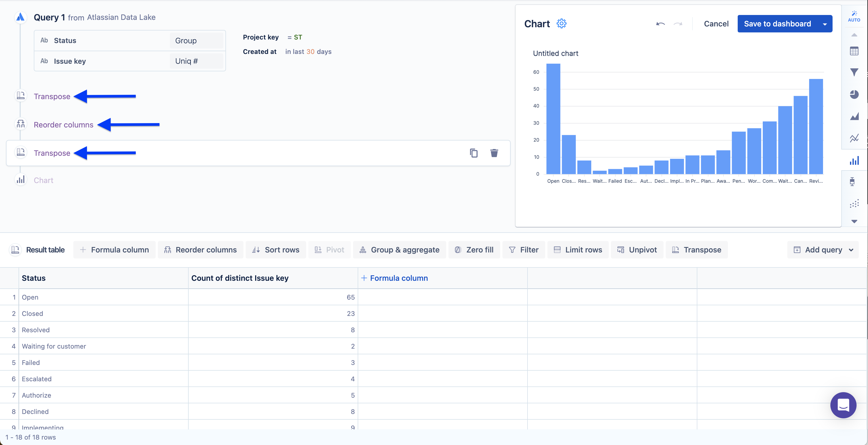Choose the table chart type icon

(x=854, y=51)
